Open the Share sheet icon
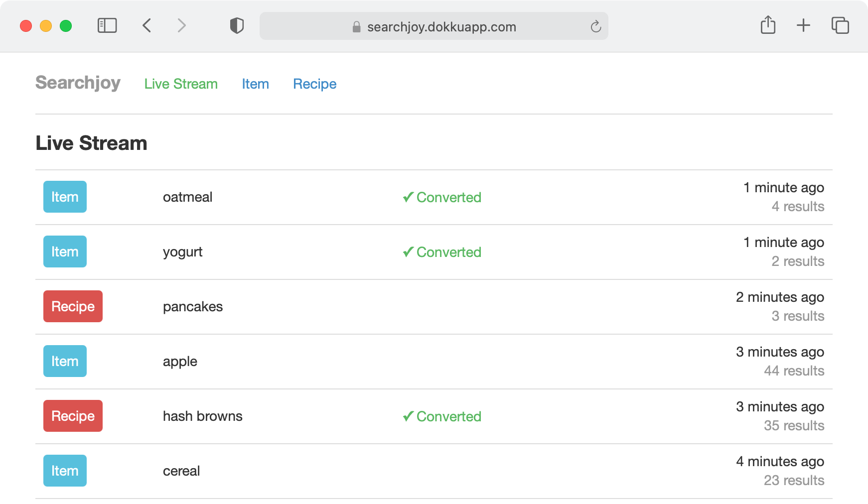Screen dimensions: 868x504 point(768,25)
